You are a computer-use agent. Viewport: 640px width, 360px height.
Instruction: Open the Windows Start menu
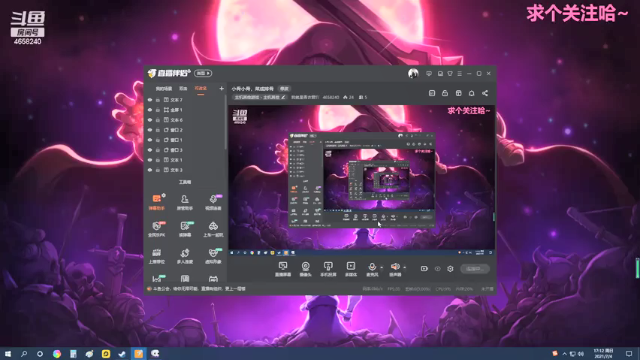click(8, 353)
